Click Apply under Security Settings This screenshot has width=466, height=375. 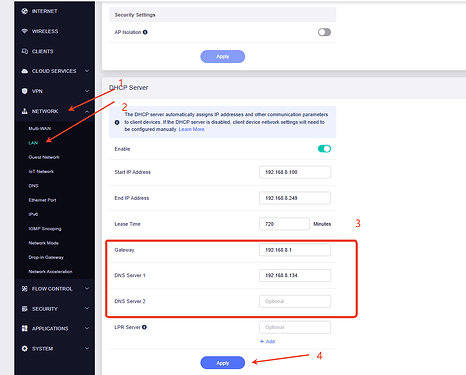coord(223,56)
